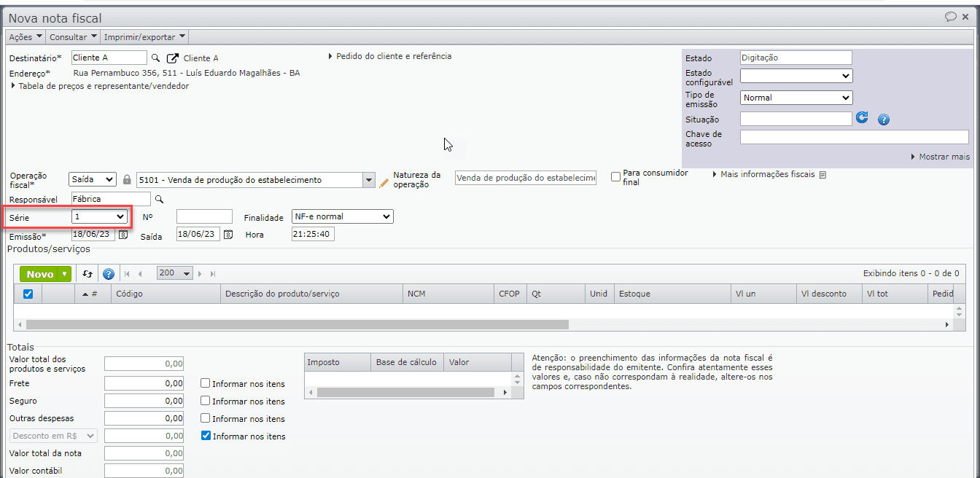Click the Chave de acesso field

coord(855,137)
